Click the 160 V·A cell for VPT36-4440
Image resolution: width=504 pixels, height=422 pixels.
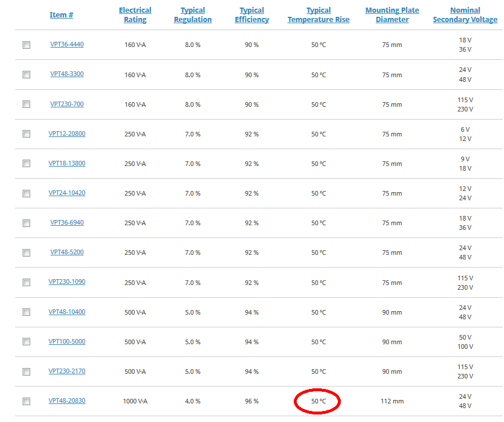135,45
